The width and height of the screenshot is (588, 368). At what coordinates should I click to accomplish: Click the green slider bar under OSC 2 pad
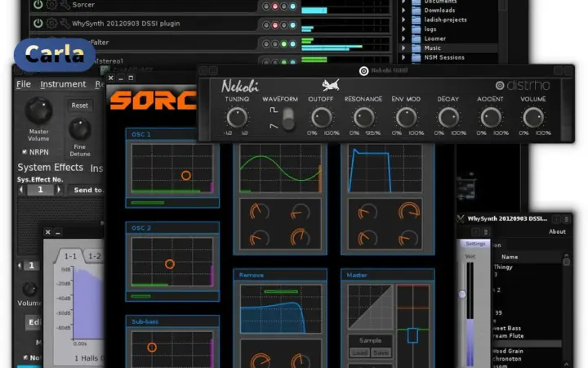[x=140, y=296]
